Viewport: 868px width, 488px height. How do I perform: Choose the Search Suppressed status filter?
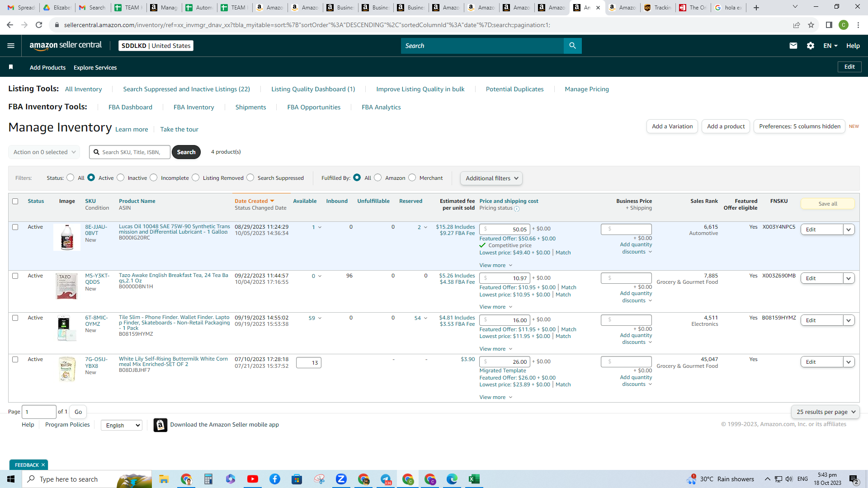(250, 178)
